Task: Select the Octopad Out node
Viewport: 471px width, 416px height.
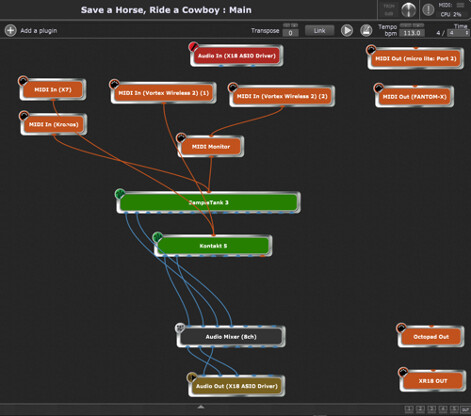Action: (431, 337)
